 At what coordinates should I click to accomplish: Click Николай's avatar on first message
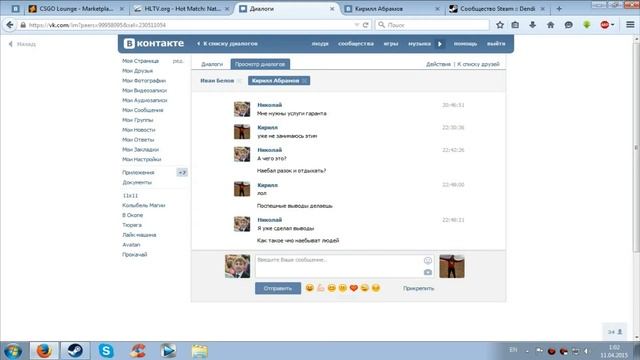tap(242, 109)
